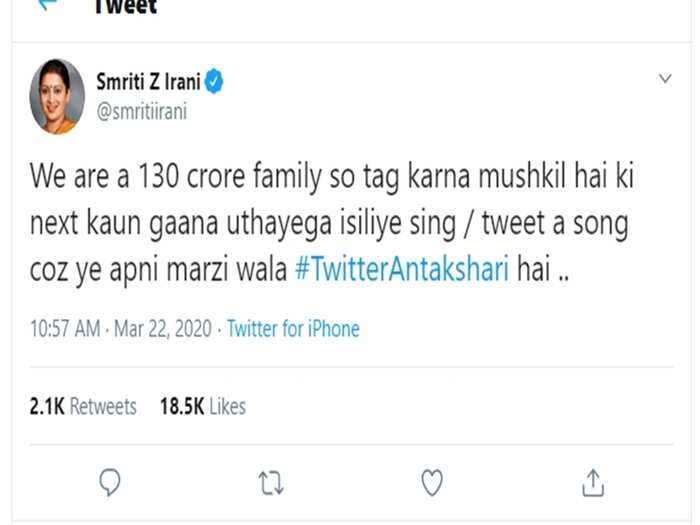
Task: Click the word 'Retweets' label
Action: tap(103, 406)
